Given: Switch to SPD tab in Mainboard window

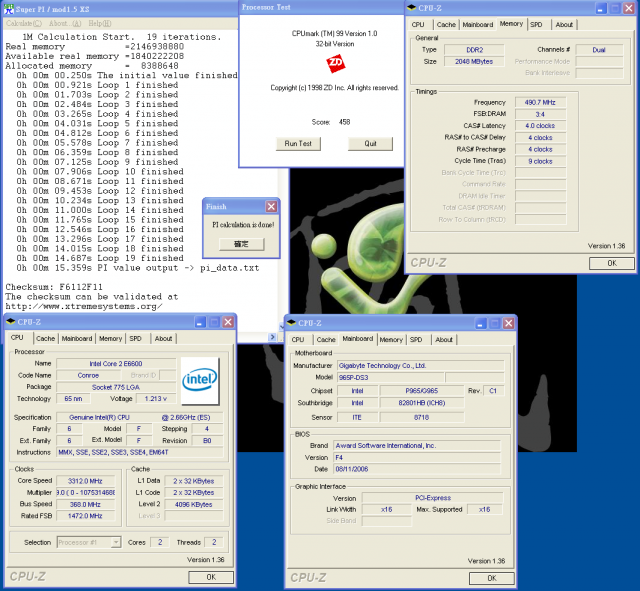Looking at the screenshot, I should [416, 340].
